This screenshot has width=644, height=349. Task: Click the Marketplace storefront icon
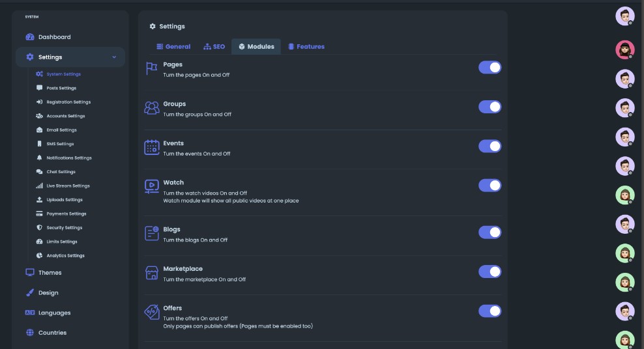point(151,273)
